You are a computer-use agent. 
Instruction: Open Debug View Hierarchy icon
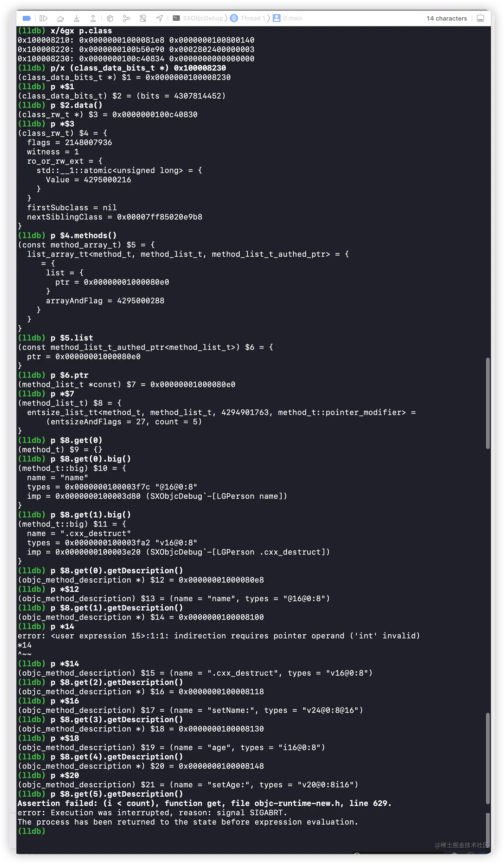[110, 18]
